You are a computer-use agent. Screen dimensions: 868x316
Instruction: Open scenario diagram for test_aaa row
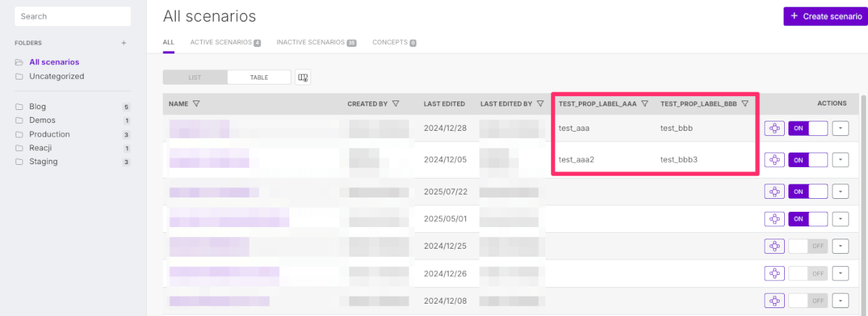[774, 129]
